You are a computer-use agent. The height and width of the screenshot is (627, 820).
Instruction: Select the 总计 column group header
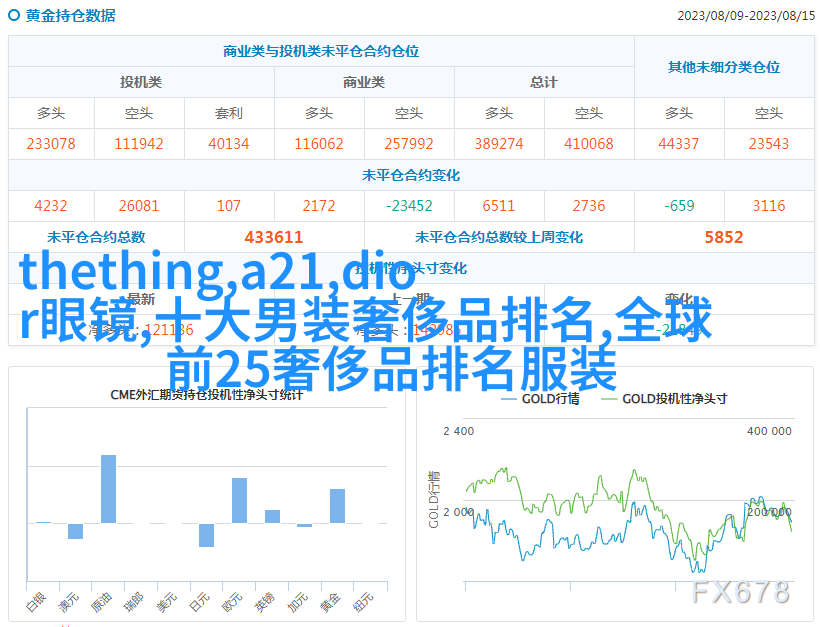[544, 82]
